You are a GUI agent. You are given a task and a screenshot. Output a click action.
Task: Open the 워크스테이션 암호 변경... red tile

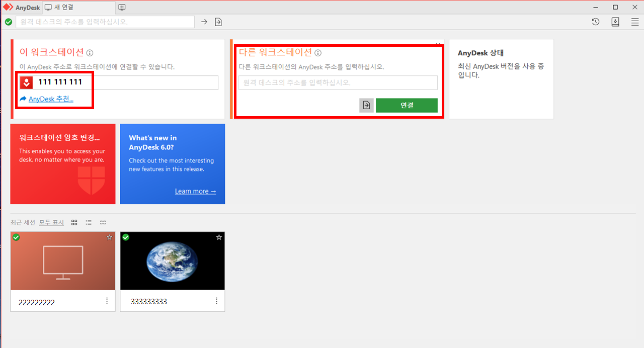63,164
